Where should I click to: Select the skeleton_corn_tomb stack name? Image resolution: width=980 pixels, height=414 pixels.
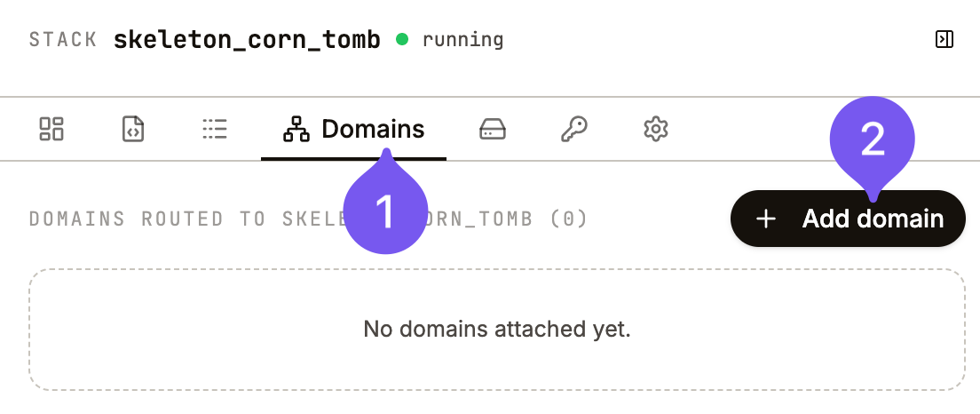247,40
